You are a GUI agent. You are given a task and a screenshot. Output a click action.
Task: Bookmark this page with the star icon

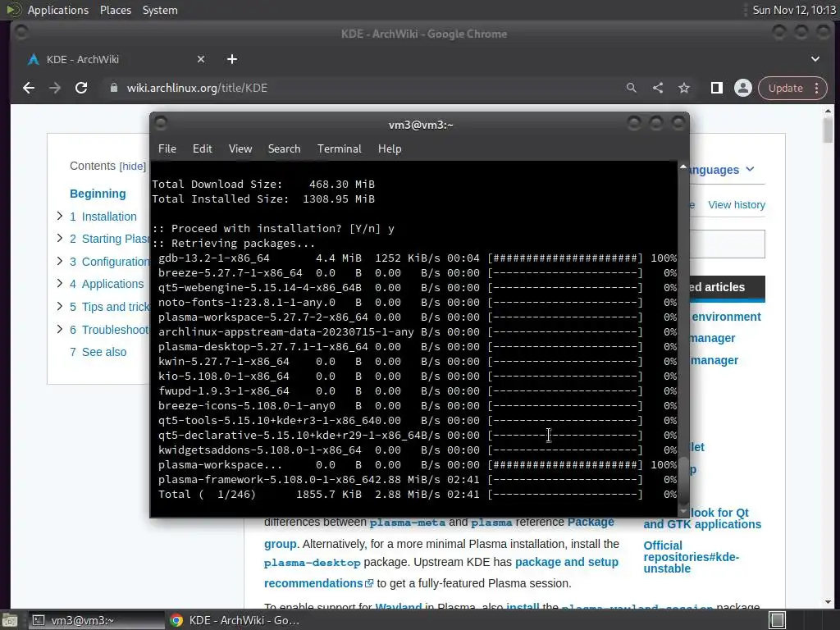click(x=684, y=88)
